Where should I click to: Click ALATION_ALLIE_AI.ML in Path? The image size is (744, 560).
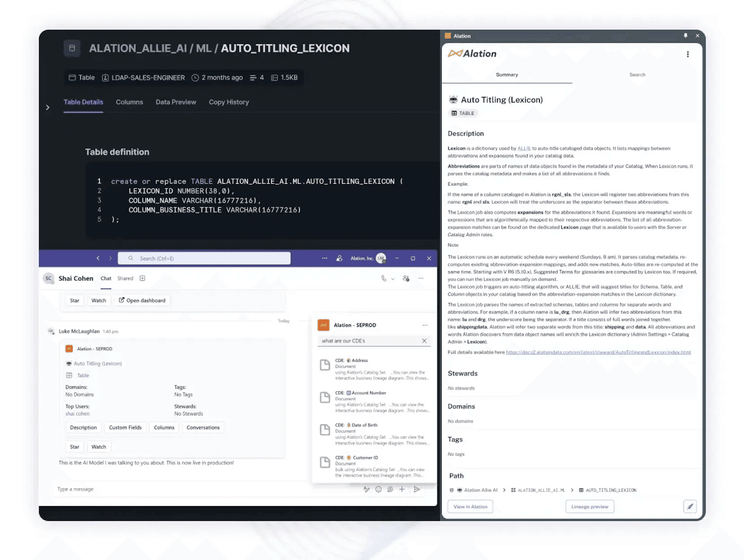click(541, 490)
